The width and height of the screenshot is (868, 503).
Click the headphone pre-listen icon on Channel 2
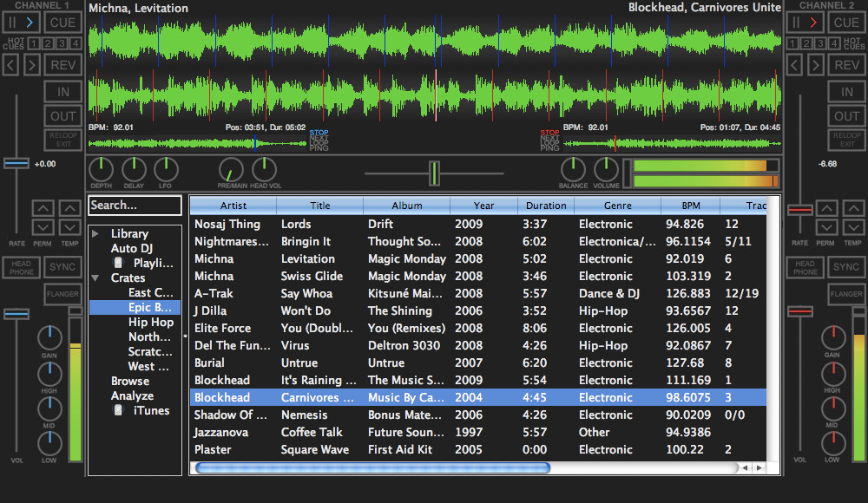(803, 266)
